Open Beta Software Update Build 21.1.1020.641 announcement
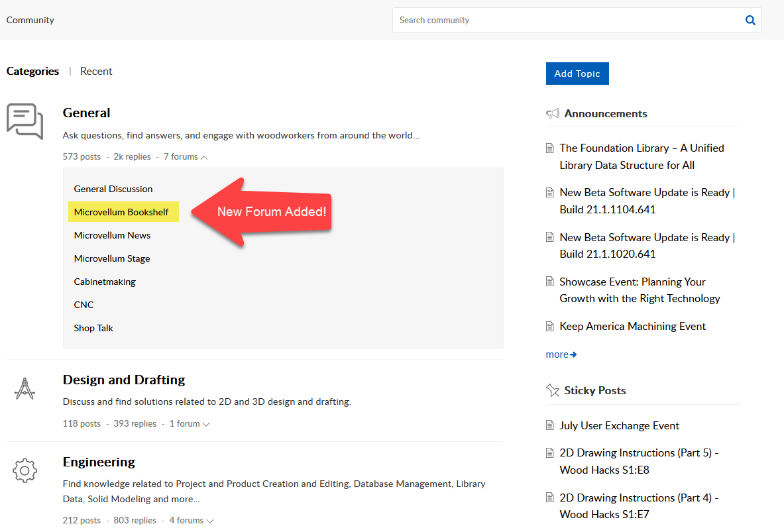Image resolution: width=784 pixels, height=532 pixels. [647, 246]
